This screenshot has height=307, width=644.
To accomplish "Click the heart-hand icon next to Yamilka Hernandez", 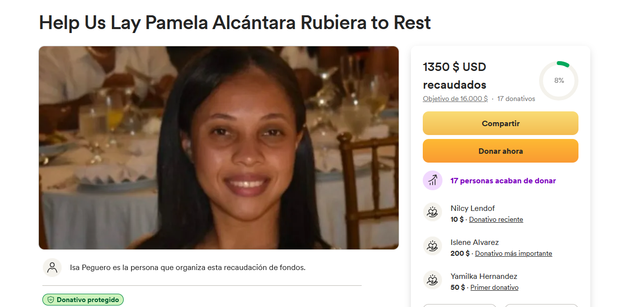I will click(433, 280).
